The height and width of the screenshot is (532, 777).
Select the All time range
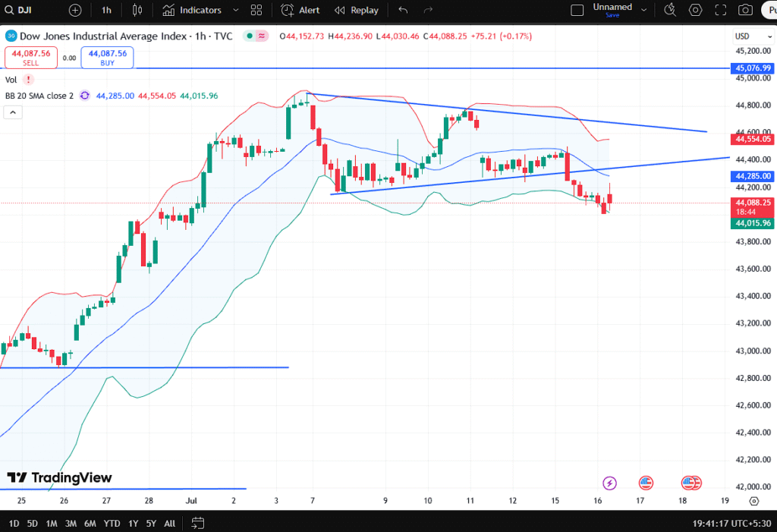169,523
